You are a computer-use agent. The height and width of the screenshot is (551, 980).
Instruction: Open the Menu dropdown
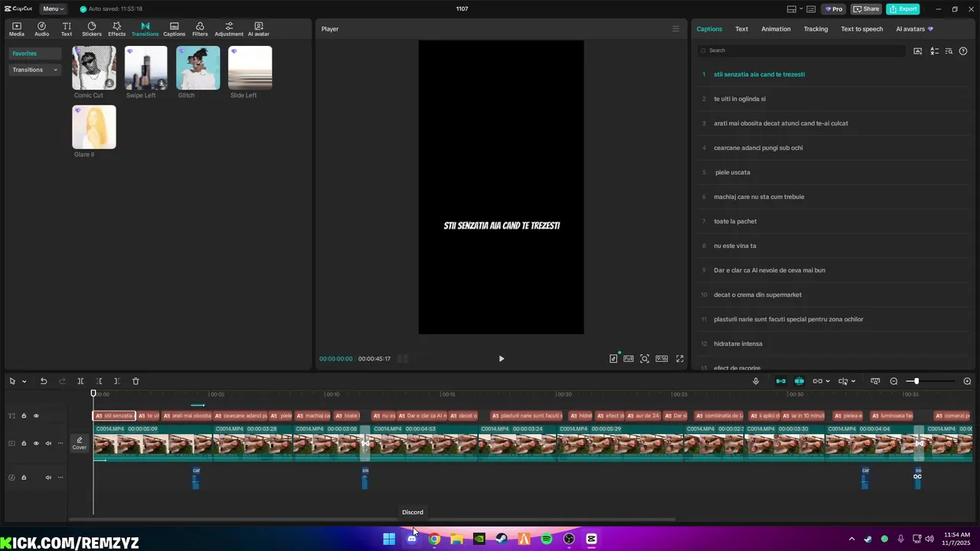[53, 9]
